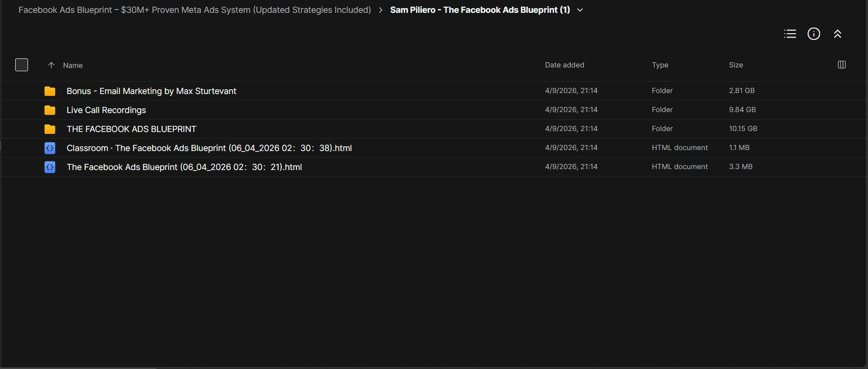Click Folder type in Bonus Email Marketing row
Image resolution: width=868 pixels, height=369 pixels.
click(x=662, y=91)
